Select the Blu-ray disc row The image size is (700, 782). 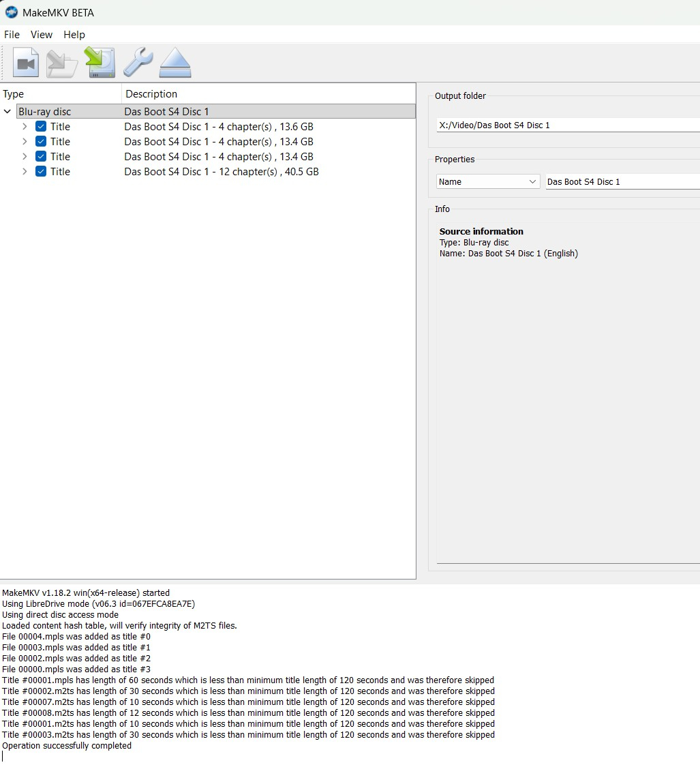coord(216,112)
